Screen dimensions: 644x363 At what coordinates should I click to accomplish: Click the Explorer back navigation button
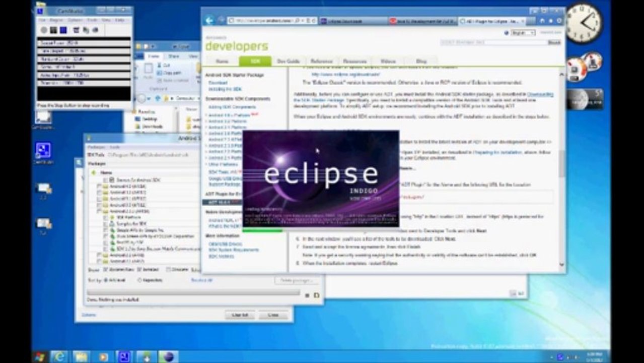[141, 98]
